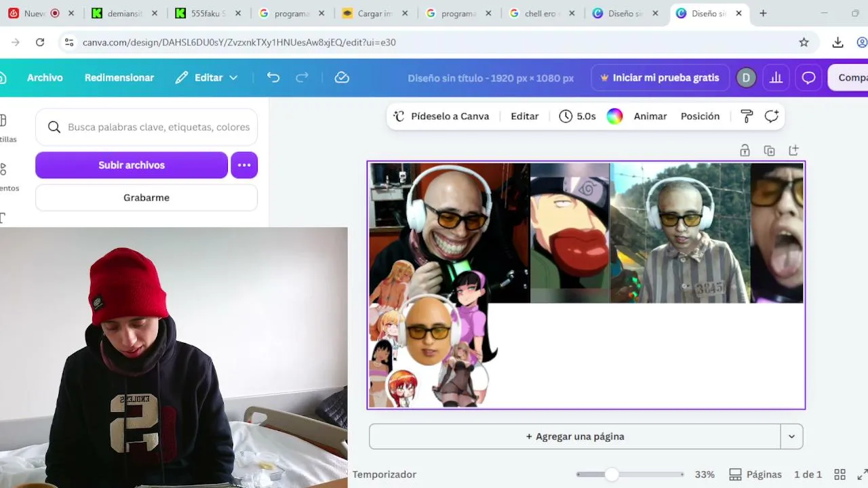This screenshot has height=488, width=868.
Task: Focus the Busca palabras clave search field
Action: (x=146, y=127)
